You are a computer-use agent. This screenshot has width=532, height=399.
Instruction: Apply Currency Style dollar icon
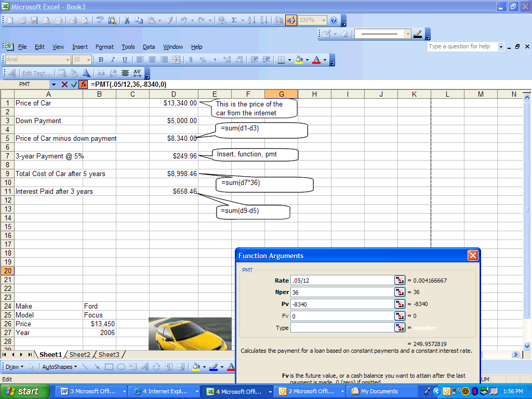pos(191,60)
